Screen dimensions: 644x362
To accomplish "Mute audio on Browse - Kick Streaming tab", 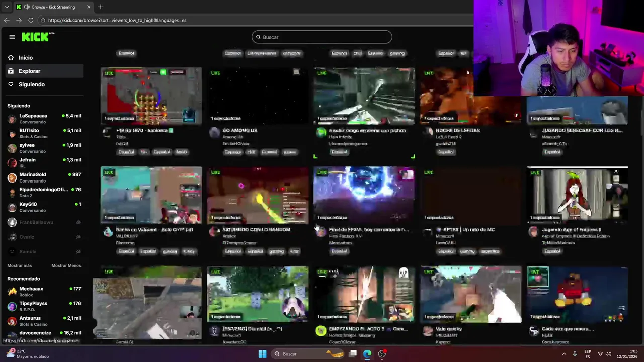I will point(26,7).
